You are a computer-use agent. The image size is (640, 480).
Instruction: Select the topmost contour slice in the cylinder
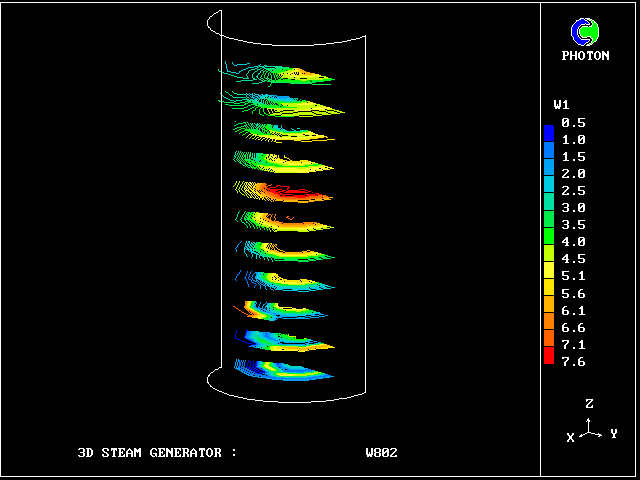point(280,74)
